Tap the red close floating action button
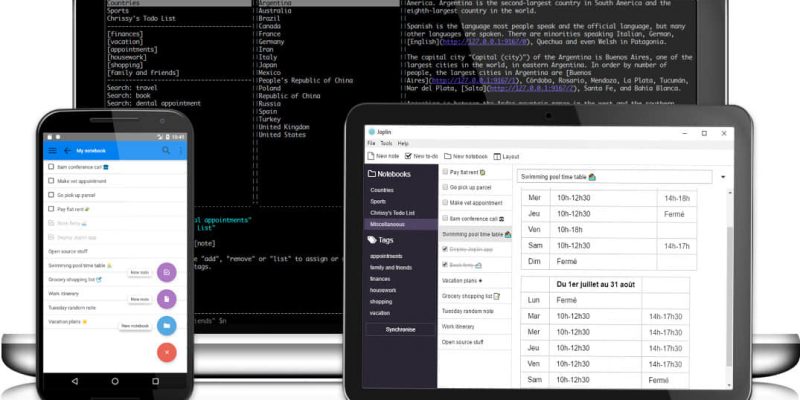Image resolution: width=800 pixels, height=400 pixels. pyautogui.click(x=166, y=352)
